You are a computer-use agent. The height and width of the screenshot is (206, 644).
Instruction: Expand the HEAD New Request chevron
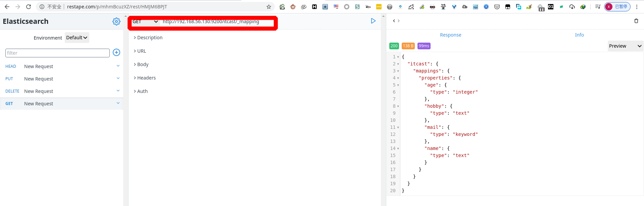118,66
